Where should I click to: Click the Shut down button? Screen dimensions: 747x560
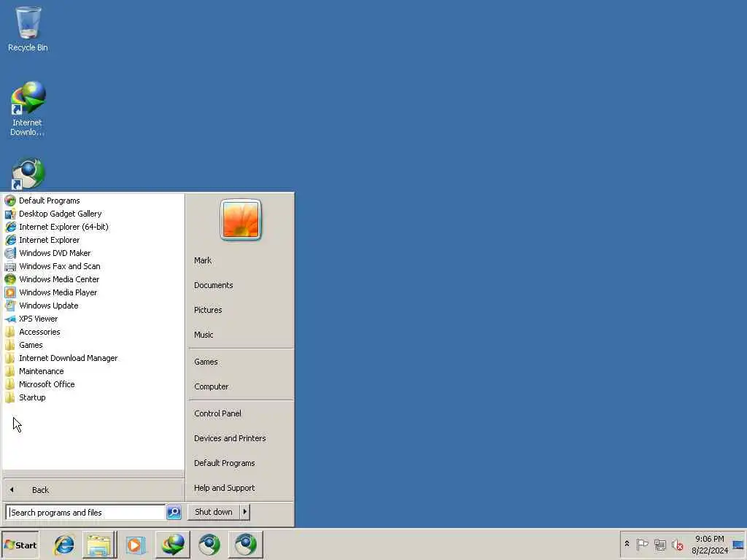point(214,512)
